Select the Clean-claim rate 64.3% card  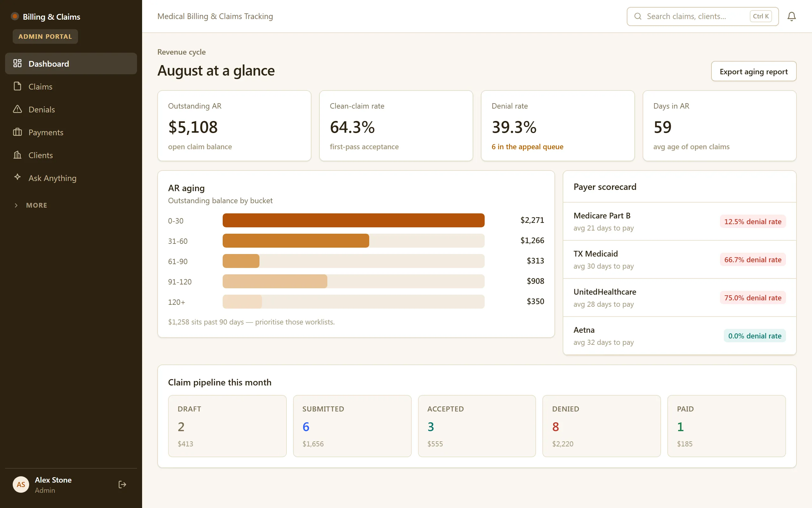(x=396, y=126)
